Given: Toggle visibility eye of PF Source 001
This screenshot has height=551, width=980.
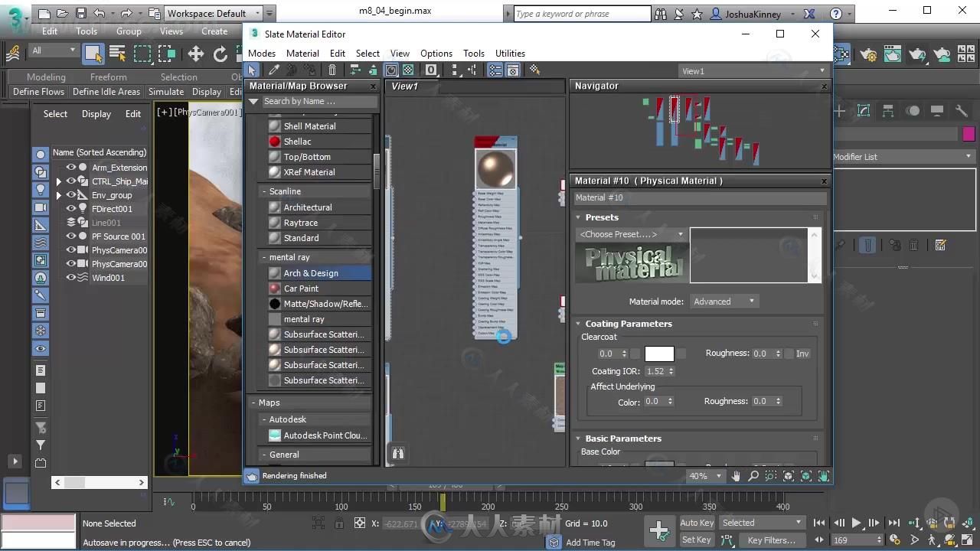Looking at the screenshot, I should tap(70, 236).
